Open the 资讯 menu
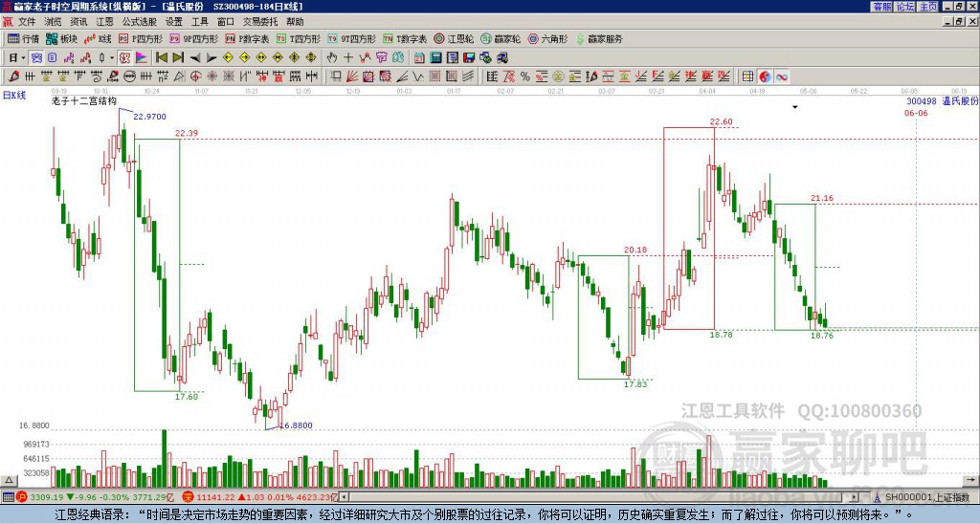 coord(78,22)
